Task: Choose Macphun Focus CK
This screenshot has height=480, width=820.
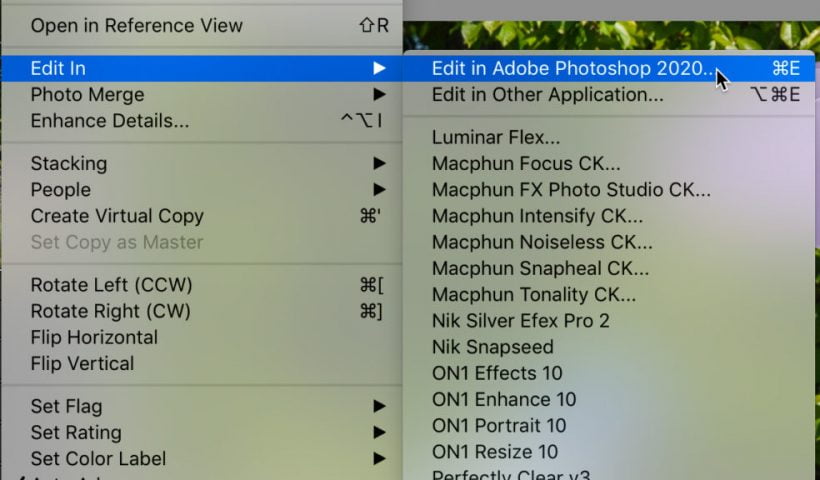Action: tap(609, 164)
